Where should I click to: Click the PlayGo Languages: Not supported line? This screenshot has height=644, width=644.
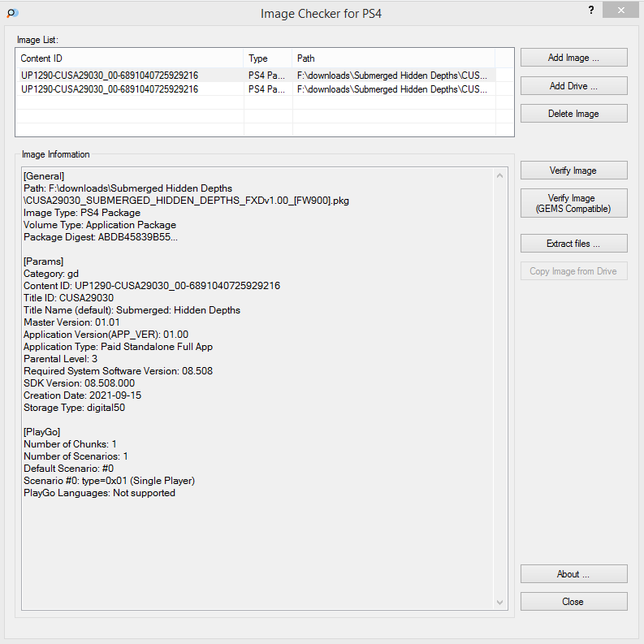click(x=99, y=493)
